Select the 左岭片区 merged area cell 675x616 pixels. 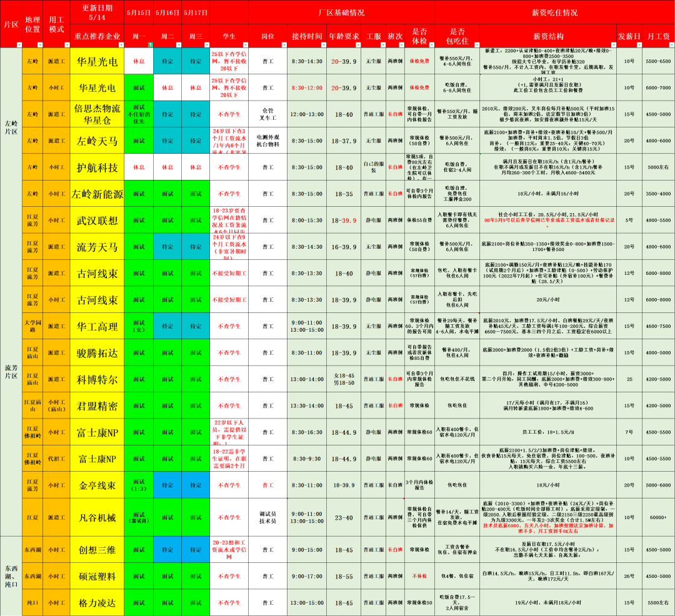coord(11,127)
